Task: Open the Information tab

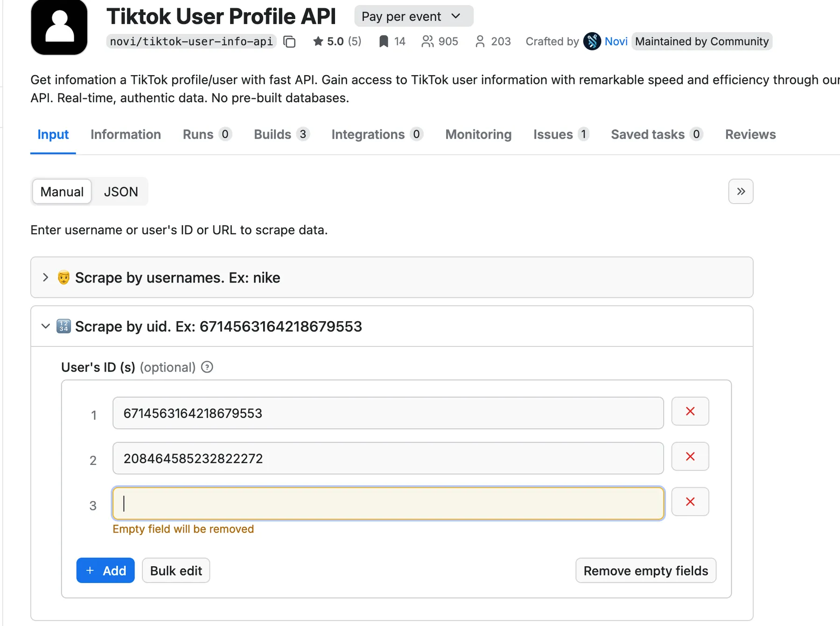Action: (126, 134)
